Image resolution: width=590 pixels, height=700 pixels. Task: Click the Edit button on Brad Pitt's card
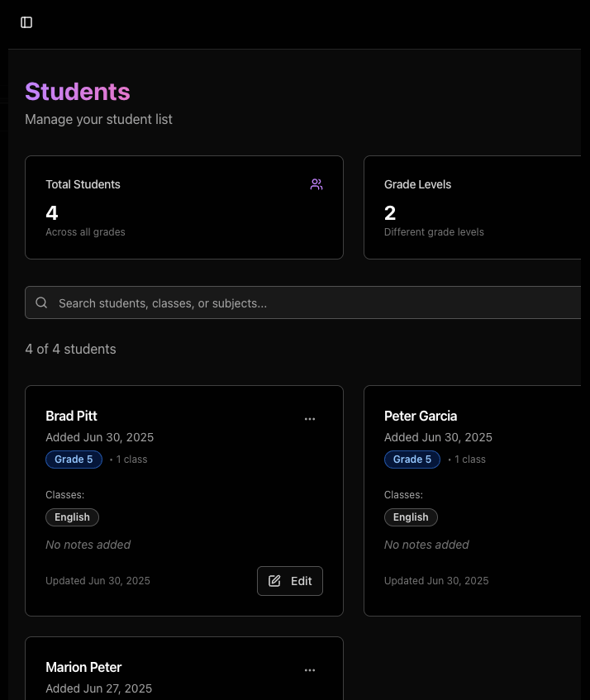click(290, 581)
